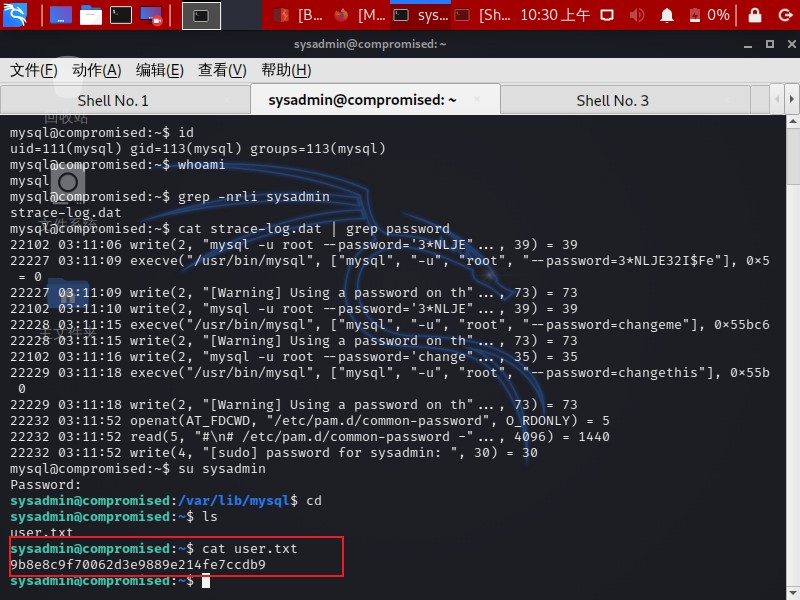Click the user flag hash 9b8e8c9f70062d3e...
Screen dimensions: 800x600
tap(138, 565)
